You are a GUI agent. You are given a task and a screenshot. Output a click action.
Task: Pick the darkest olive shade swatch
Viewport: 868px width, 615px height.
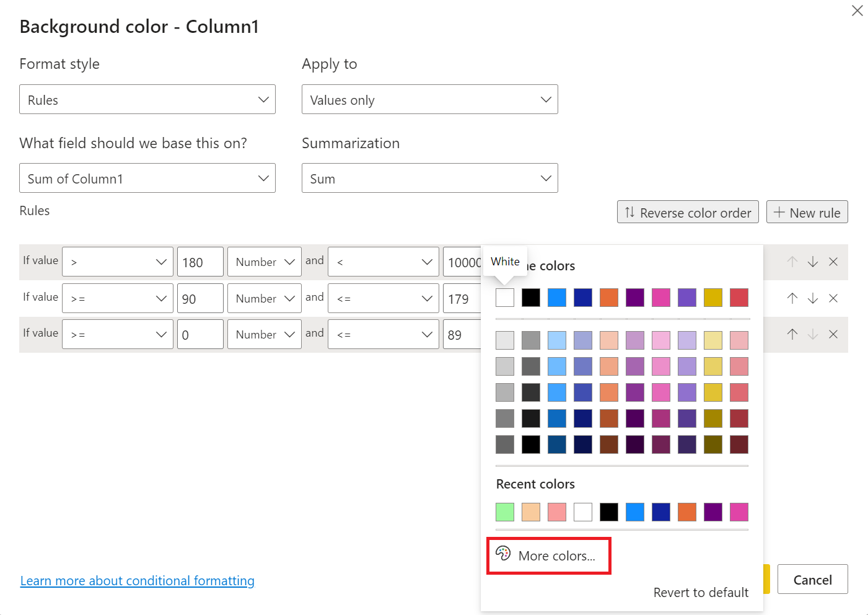713,445
